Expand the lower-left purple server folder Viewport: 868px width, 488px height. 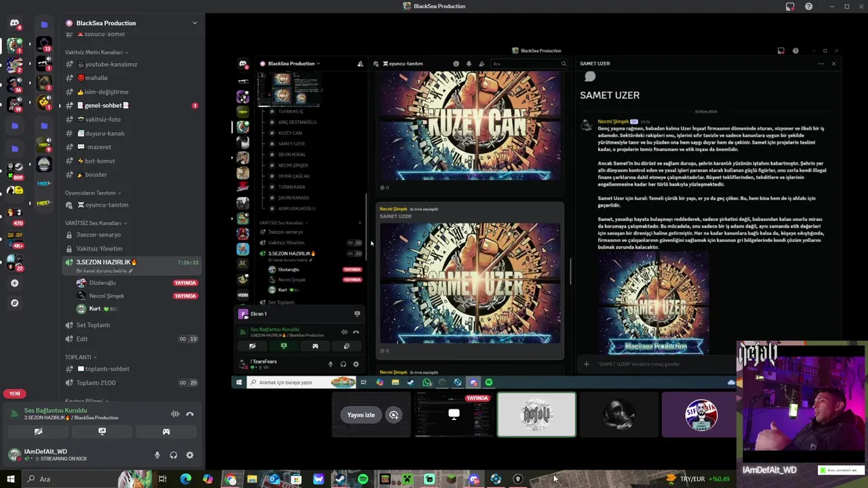click(15, 148)
